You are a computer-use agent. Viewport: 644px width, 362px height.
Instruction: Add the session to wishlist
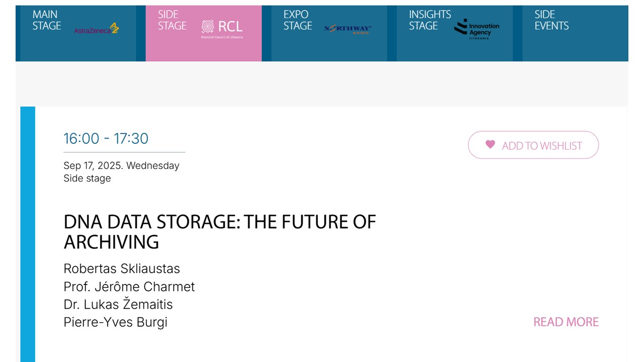533,145
